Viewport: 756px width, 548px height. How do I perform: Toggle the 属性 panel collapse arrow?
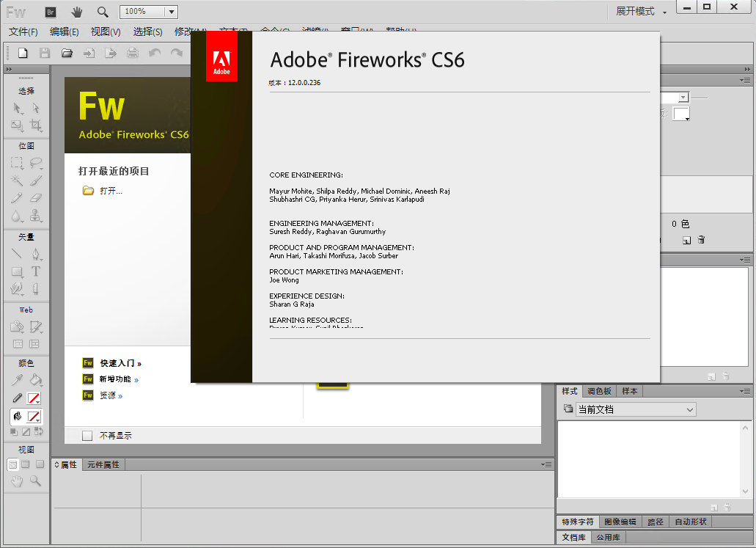point(57,464)
